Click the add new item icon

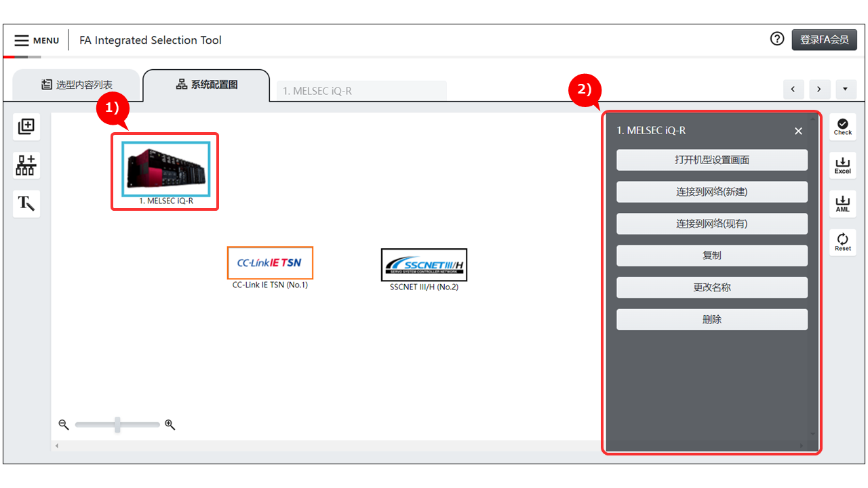(26, 126)
